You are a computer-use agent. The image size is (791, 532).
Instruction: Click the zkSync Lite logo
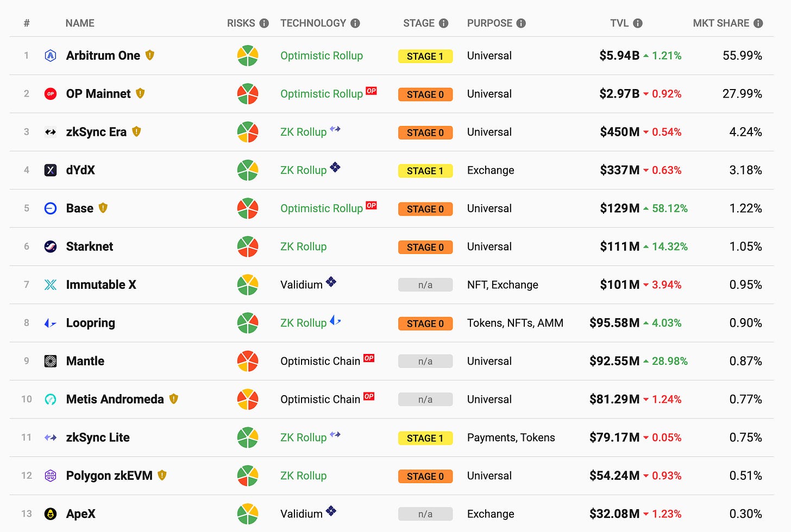tap(51, 438)
